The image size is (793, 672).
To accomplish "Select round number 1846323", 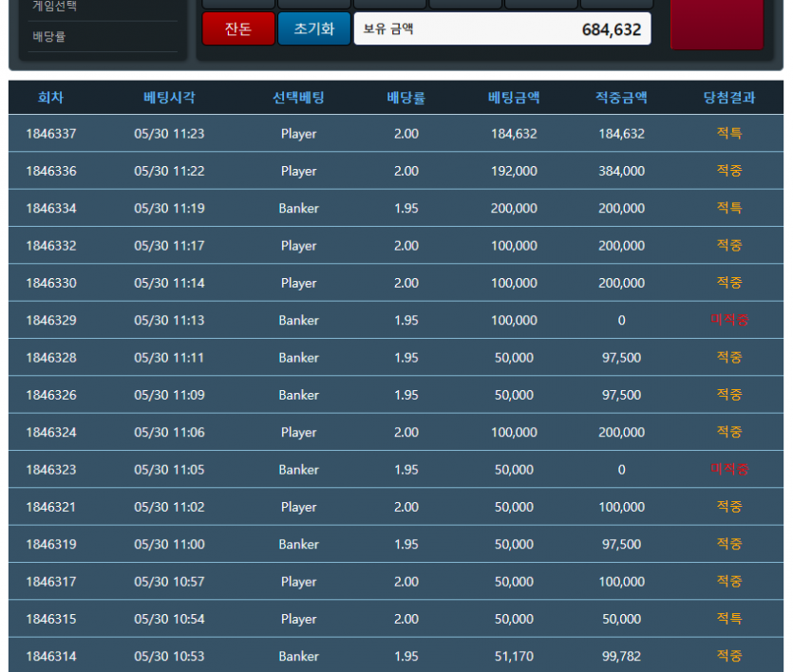I will point(51,470).
